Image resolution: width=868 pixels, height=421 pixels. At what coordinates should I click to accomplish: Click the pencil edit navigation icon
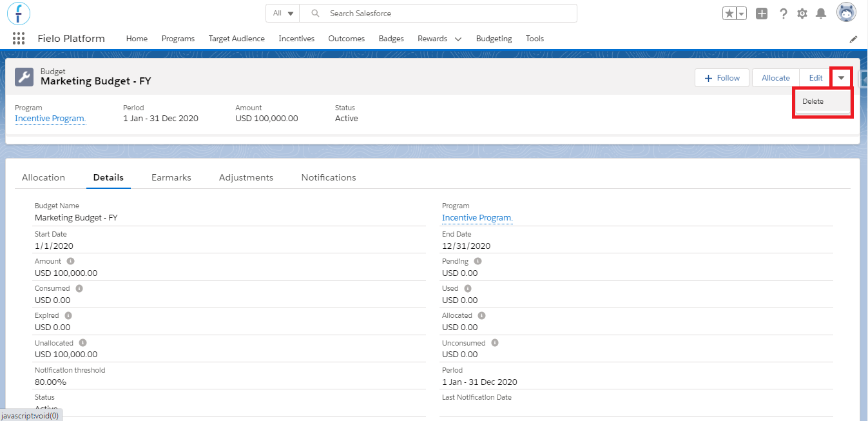[x=853, y=39]
